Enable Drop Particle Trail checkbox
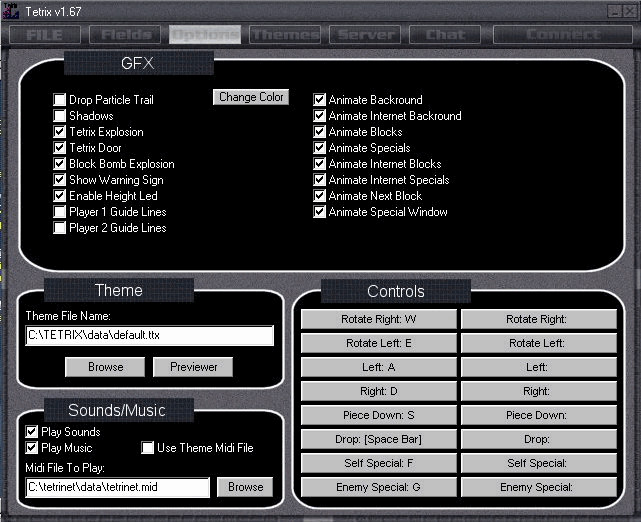Screen dimensions: 641x522 [x=60, y=99]
